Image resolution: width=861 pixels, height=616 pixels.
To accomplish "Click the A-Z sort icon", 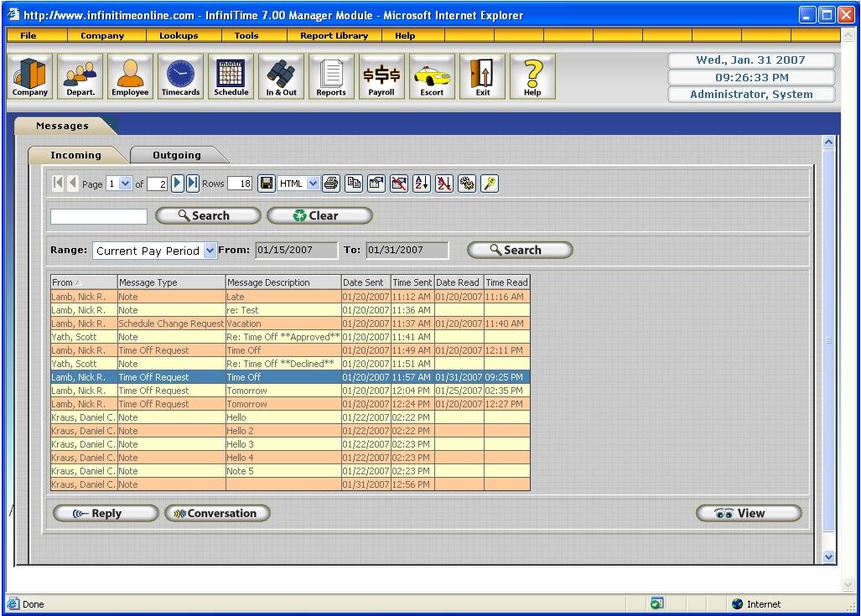I will tap(422, 184).
